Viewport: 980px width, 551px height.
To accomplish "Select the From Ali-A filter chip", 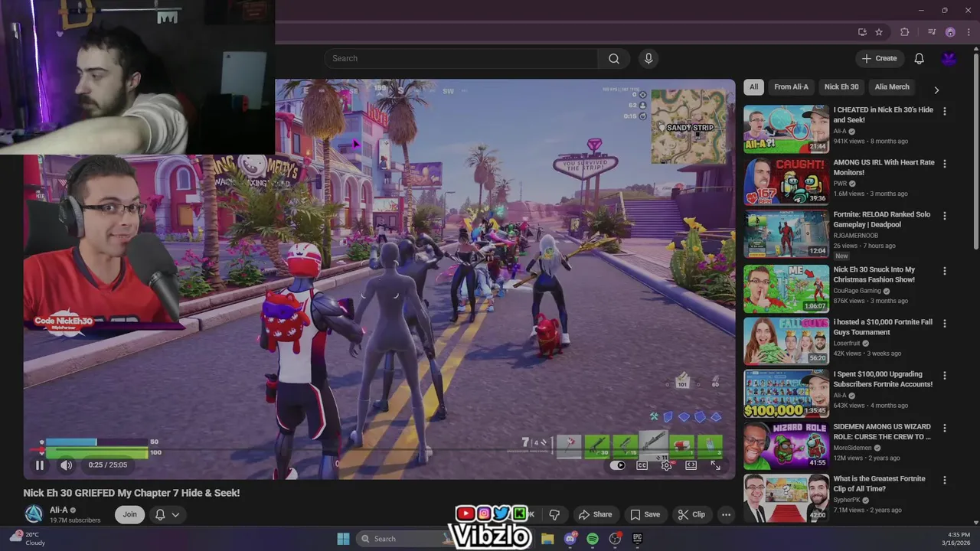I will pos(791,86).
